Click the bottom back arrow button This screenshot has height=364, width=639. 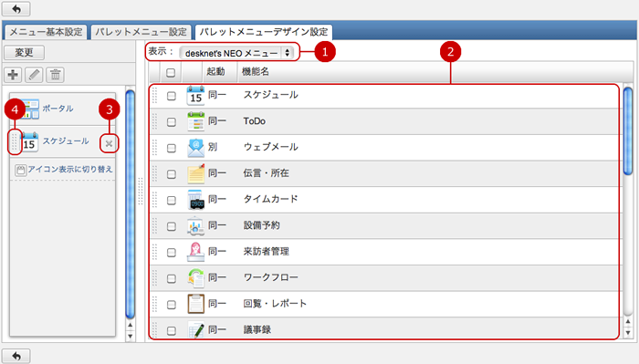[16, 356]
